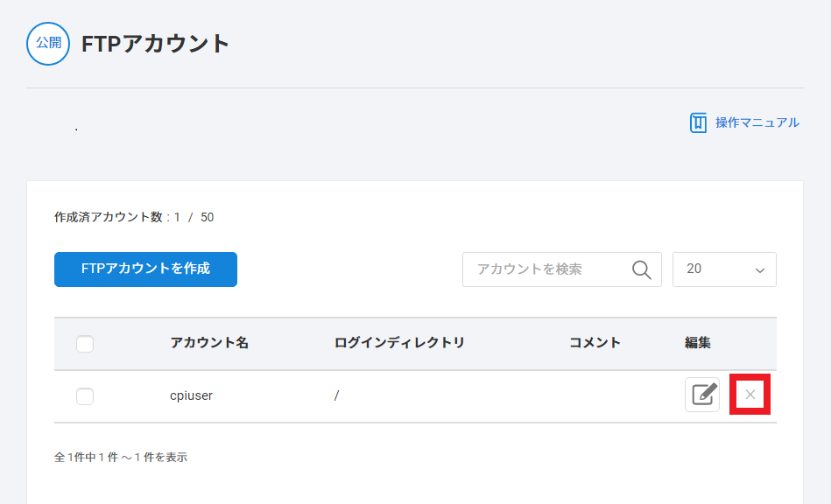This screenshot has height=504, width=831.
Task: Click the ログインディレクトリ column header
Action: [398, 343]
